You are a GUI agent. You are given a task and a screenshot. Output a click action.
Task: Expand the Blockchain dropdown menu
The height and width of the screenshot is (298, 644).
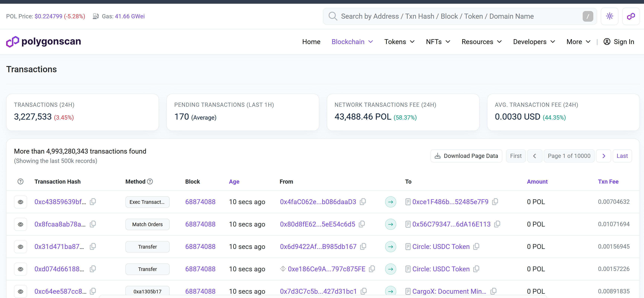352,42
